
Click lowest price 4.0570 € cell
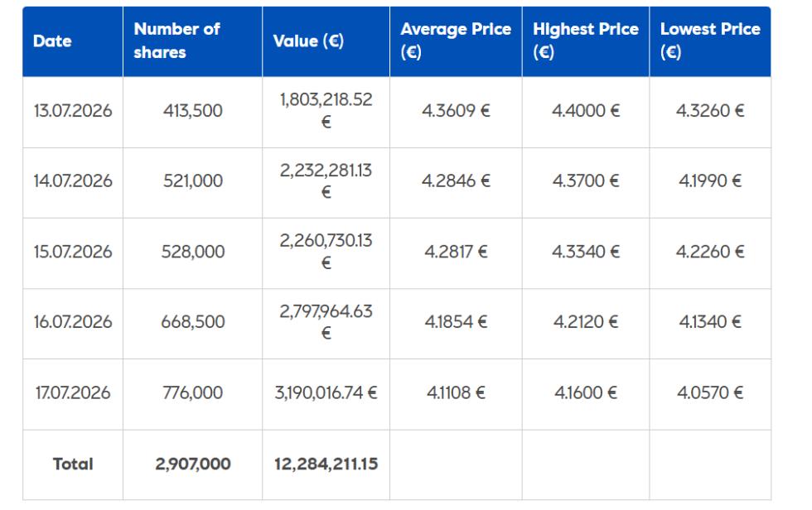pyautogui.click(x=710, y=393)
